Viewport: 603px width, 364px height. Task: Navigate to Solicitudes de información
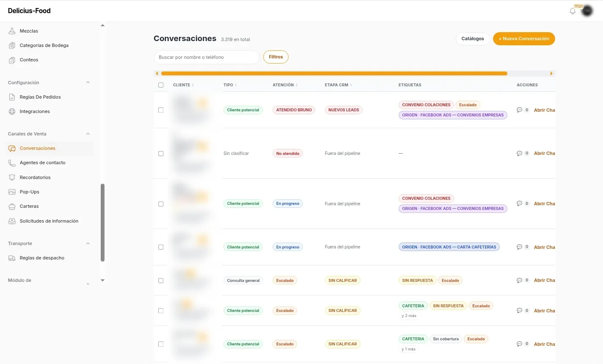coord(49,221)
